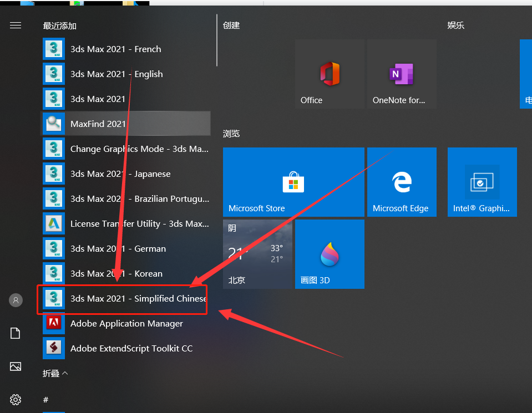Open the Microsoft Store tile

[293, 182]
